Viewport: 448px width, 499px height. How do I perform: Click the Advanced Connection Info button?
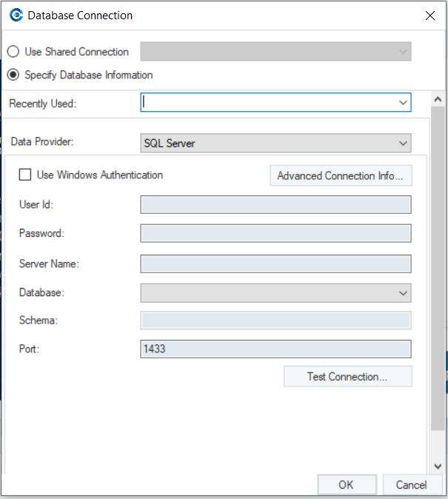pos(340,176)
